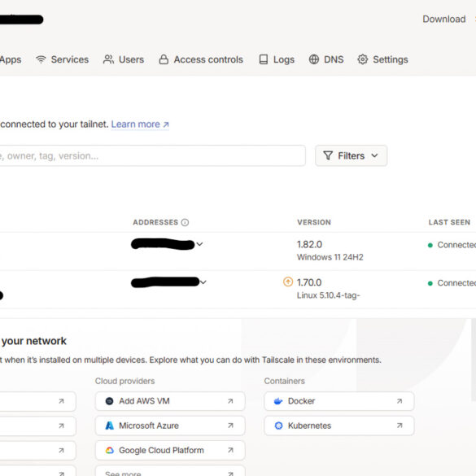Click the Logs book icon
476x476 pixels.
pyautogui.click(x=264, y=59)
